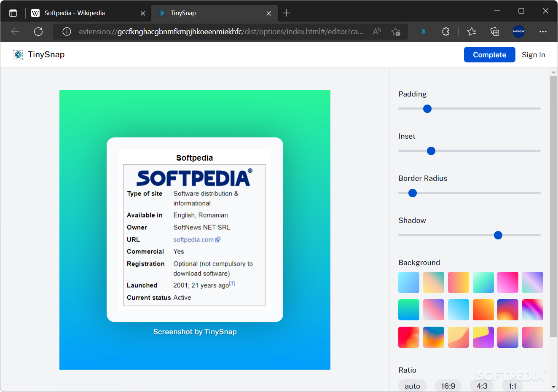Open the Softpedia profile avatar
The width and height of the screenshot is (558, 392).
518,32
